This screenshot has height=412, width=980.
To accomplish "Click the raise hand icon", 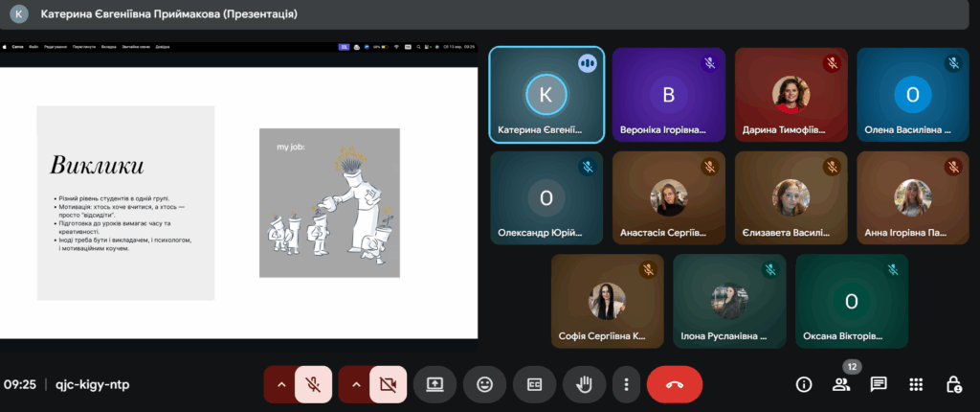I will coord(583,384).
